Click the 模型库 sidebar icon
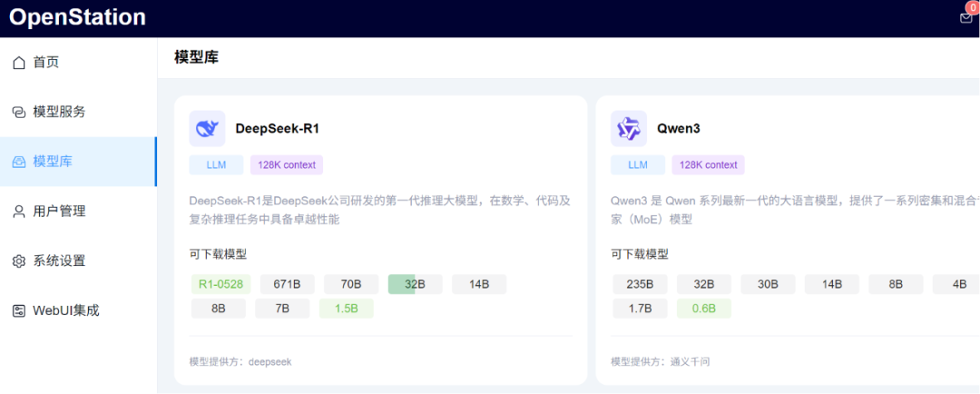980x394 pixels. tap(19, 162)
